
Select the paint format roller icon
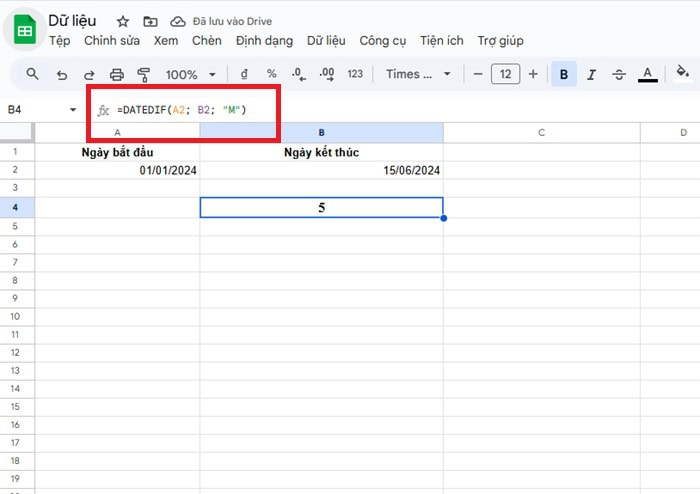point(143,74)
